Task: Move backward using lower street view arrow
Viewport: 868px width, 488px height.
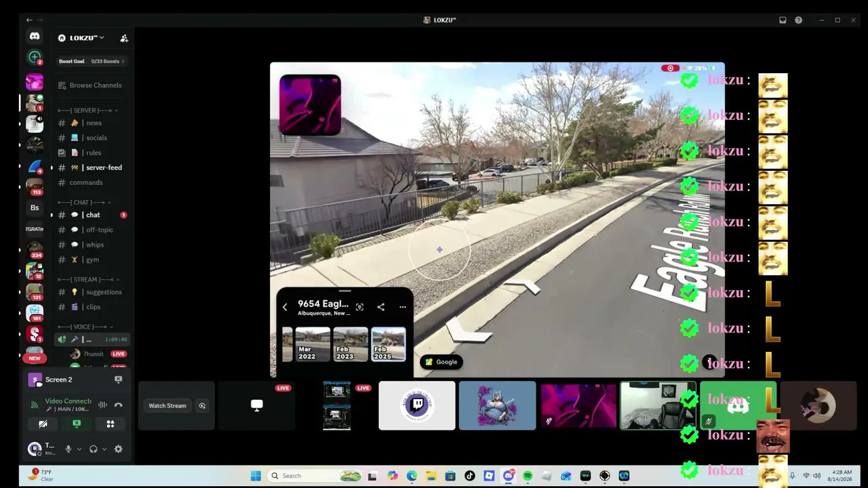Action: click(469, 331)
